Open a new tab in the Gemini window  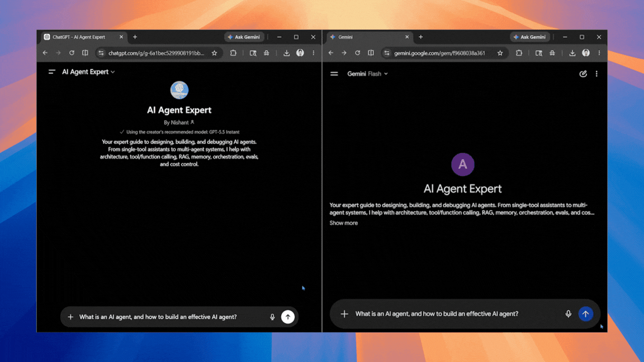click(x=420, y=37)
